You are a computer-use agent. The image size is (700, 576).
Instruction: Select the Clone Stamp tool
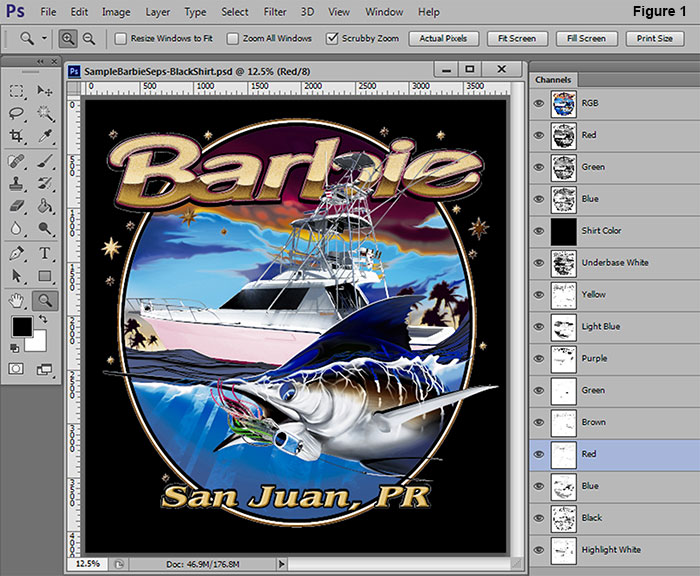(17, 184)
